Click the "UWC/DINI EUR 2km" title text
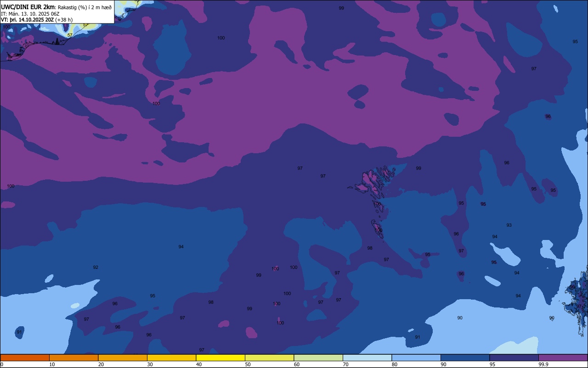Viewport: 588px width, 368px height. tap(28, 7)
